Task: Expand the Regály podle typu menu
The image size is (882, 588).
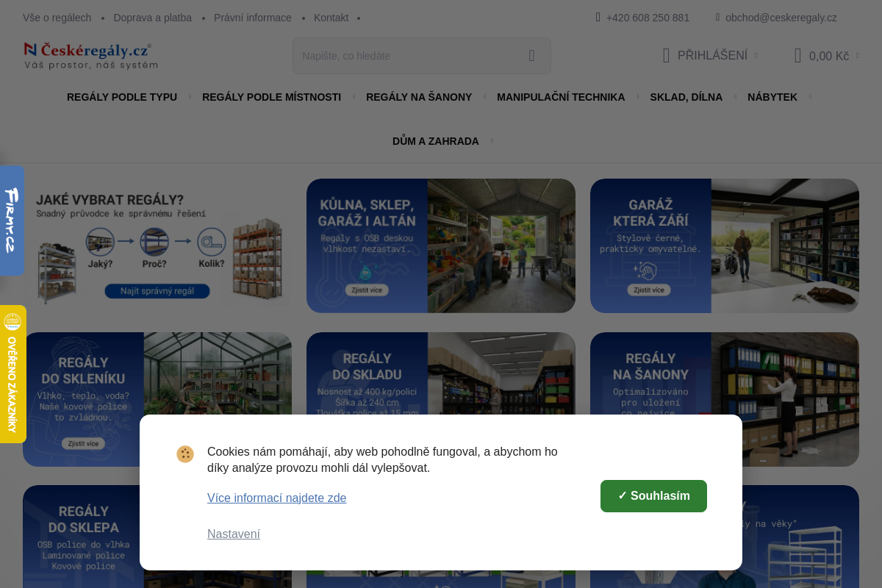Action: [x=122, y=97]
